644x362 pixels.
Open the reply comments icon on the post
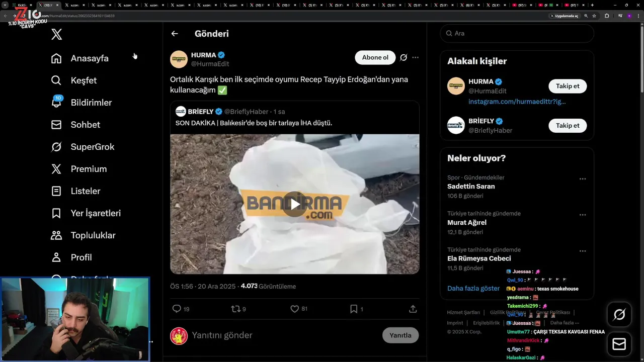[177, 309]
